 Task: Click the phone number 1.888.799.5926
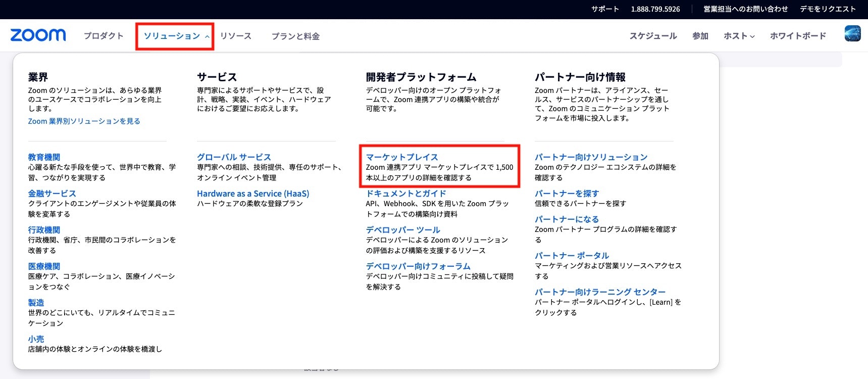[x=655, y=9]
